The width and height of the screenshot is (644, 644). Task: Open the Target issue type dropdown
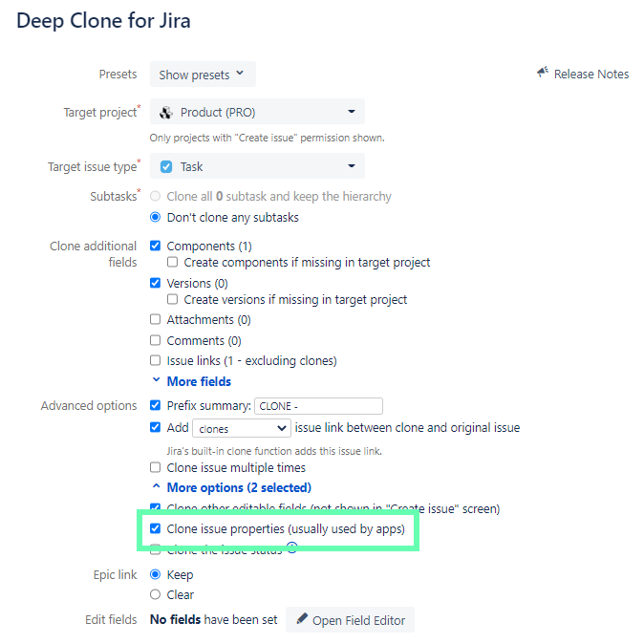(x=257, y=166)
